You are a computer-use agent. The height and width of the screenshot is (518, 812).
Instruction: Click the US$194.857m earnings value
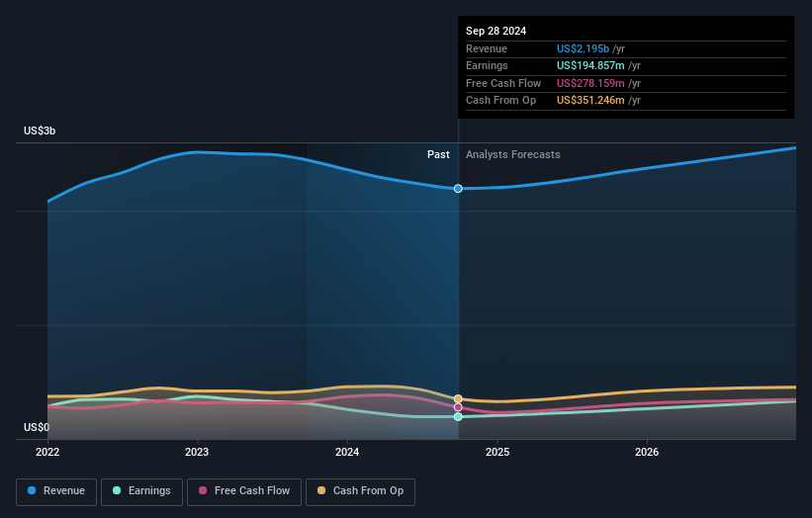[x=590, y=65]
